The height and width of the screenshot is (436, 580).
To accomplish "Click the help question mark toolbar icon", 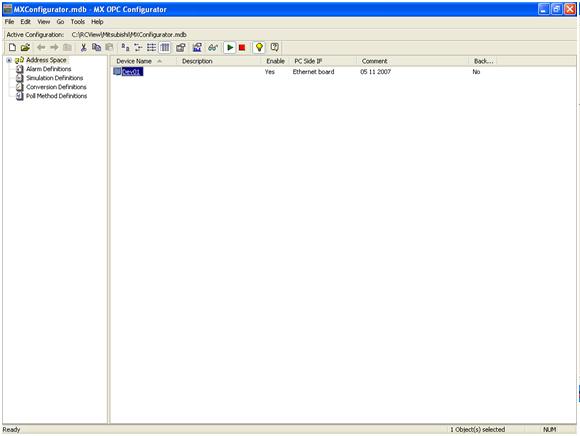I will tap(274, 47).
